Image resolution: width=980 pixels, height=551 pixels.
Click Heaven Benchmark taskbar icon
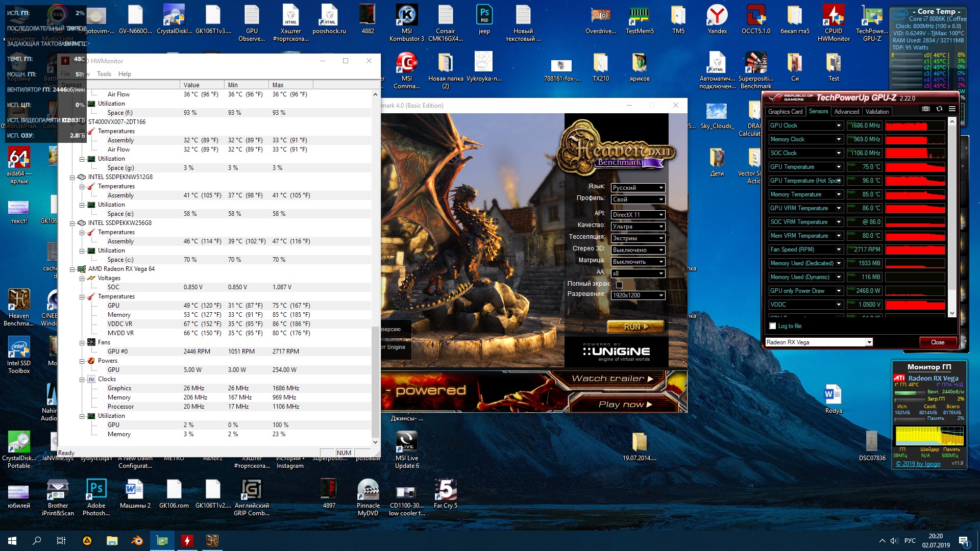(212, 541)
